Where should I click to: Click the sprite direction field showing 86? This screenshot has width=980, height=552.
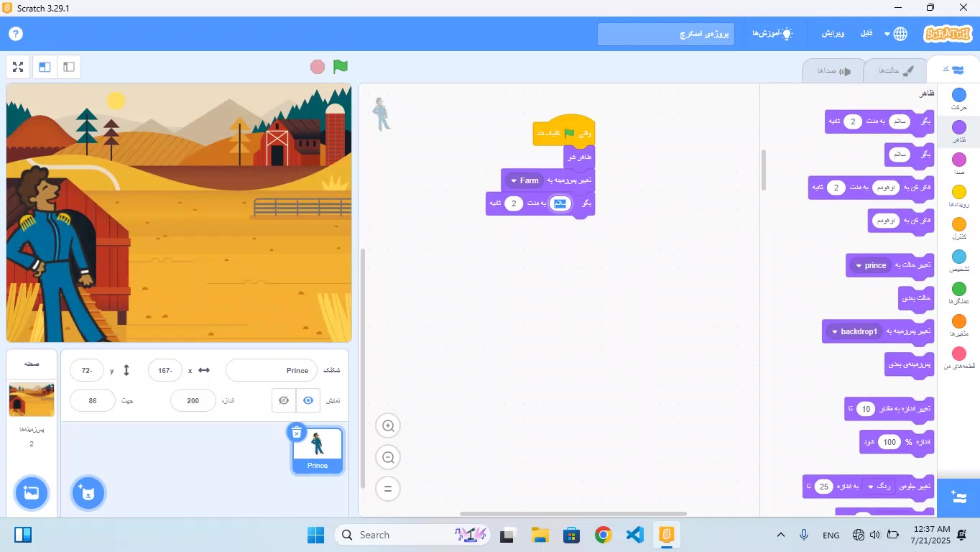93,400
